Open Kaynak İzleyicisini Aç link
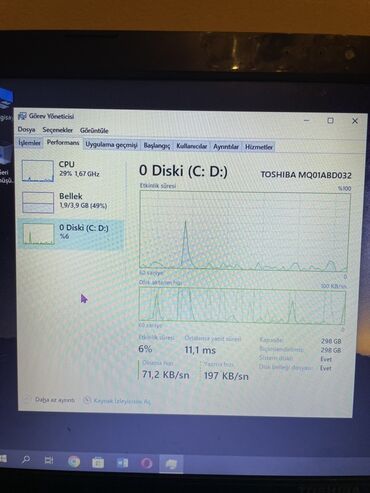The height and width of the screenshot is (493, 370). pos(122,401)
